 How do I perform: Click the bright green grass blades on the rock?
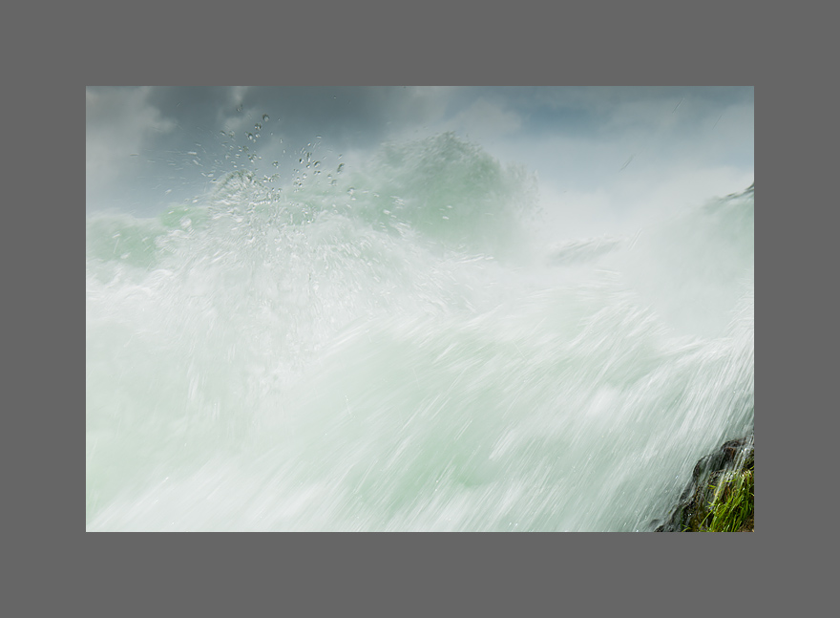[x=733, y=508]
